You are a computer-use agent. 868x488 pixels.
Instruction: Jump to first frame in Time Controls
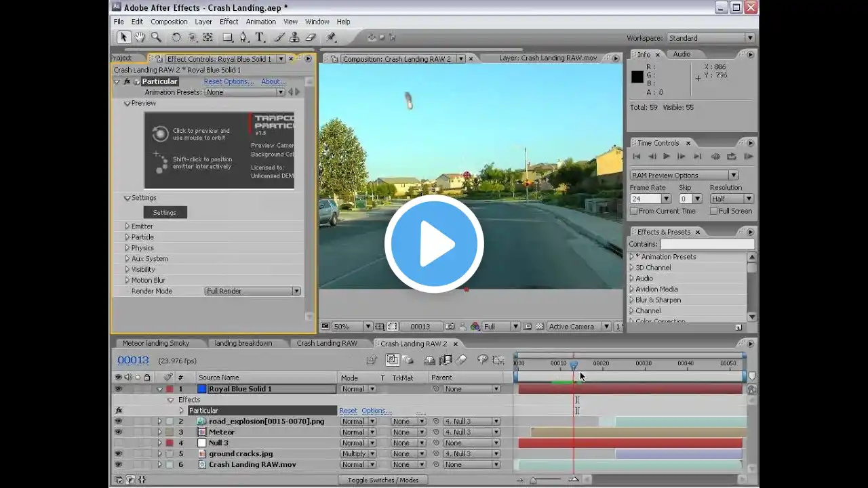pyautogui.click(x=637, y=157)
